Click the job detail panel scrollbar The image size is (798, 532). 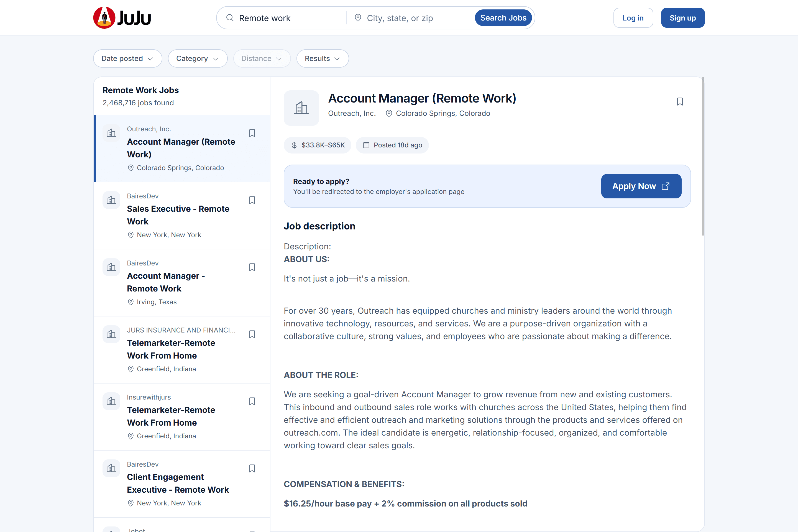tap(703, 156)
